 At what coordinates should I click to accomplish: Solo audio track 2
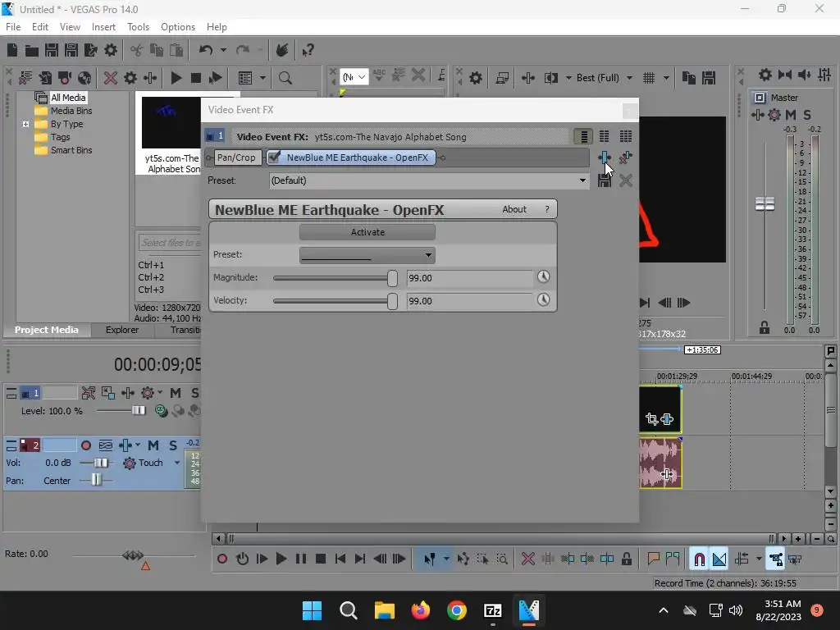(x=173, y=445)
